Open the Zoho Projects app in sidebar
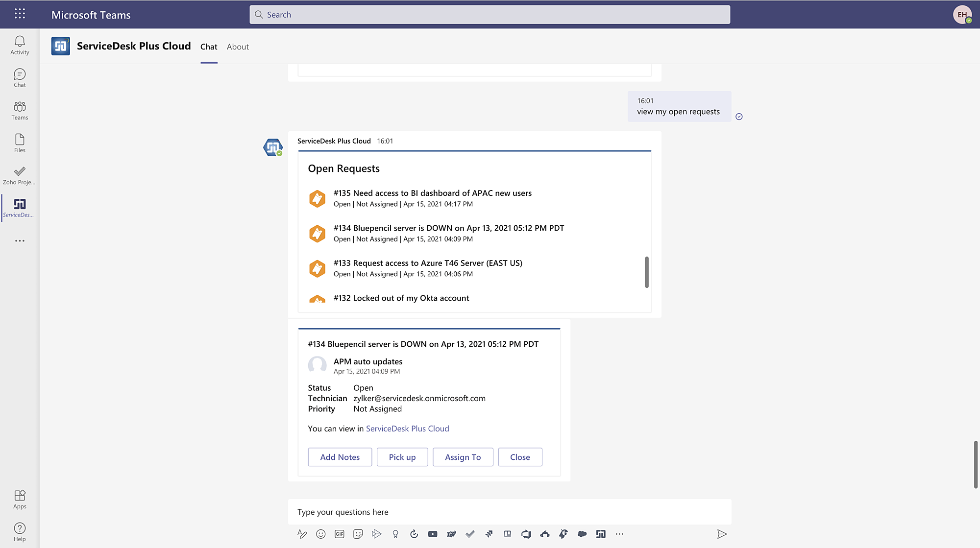980x548 pixels. (20, 175)
